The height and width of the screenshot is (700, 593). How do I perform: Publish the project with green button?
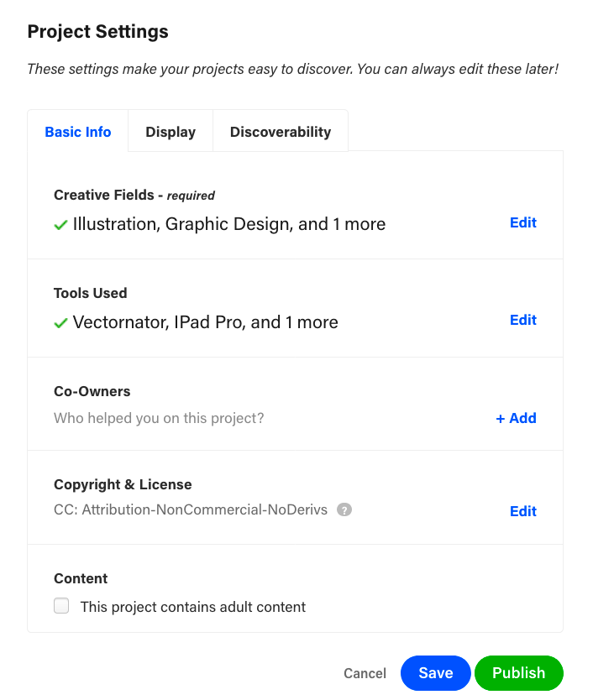pyautogui.click(x=518, y=673)
